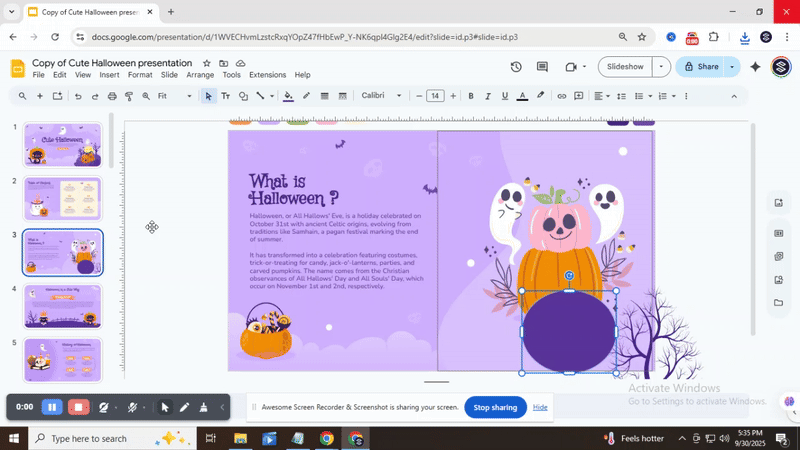Image resolution: width=800 pixels, height=450 pixels.
Task: Click the paint format icon
Action: (x=129, y=96)
